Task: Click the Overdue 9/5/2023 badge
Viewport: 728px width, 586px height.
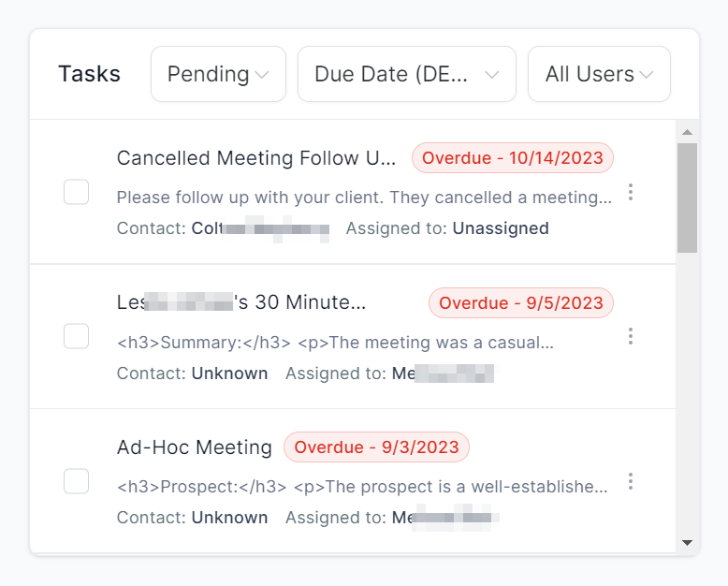Action: 521,303
